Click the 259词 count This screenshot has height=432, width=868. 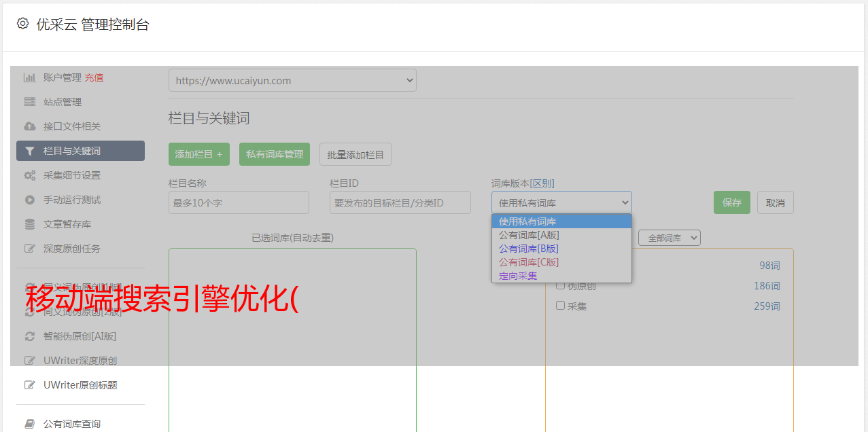tap(767, 306)
